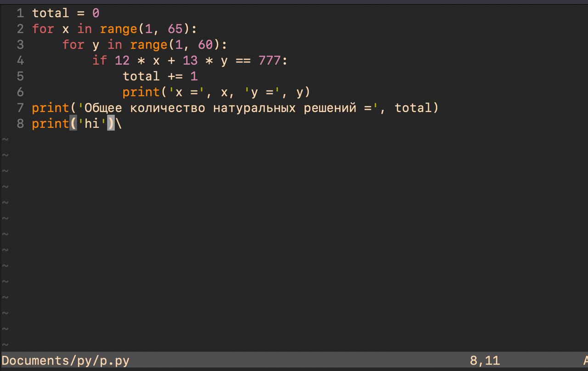Click the trailing backslash on line 8
The image size is (588, 371).
click(x=119, y=123)
